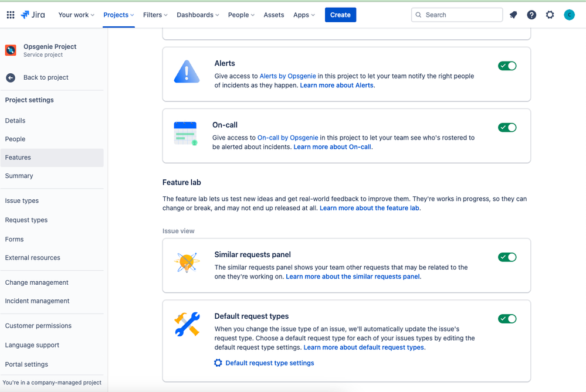Follow the Learn more about Alerts link
The image size is (586, 392).
coord(337,86)
